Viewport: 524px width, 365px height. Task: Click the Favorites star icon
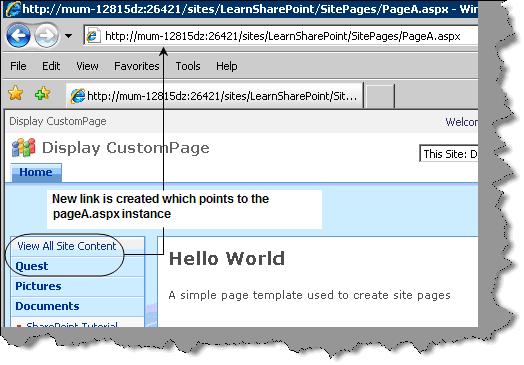(16, 93)
